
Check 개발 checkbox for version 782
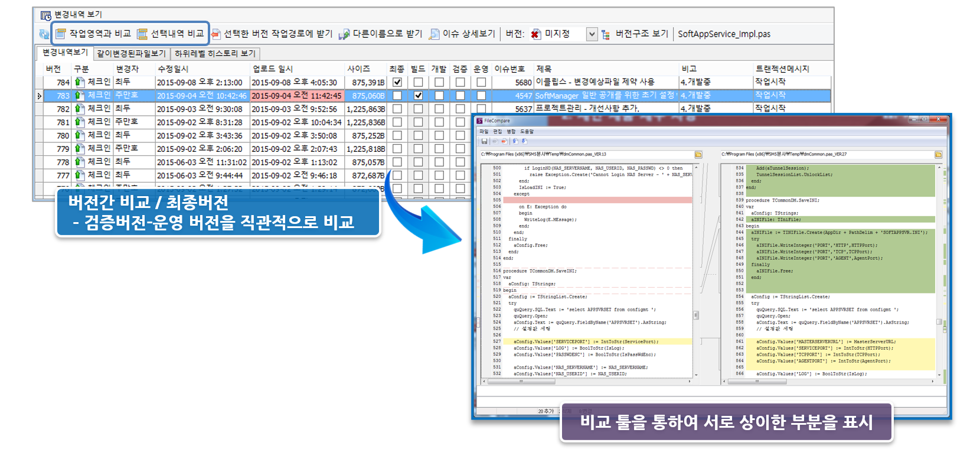tap(439, 109)
